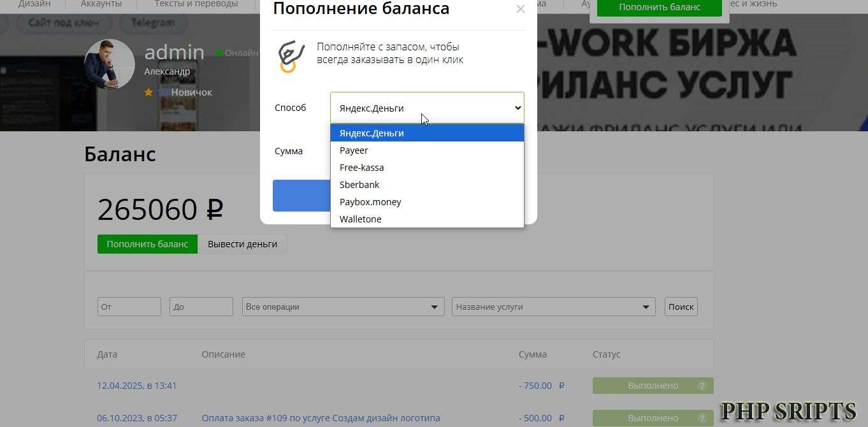Select Payeer as the payment method
The height and width of the screenshot is (427, 868).
click(354, 150)
